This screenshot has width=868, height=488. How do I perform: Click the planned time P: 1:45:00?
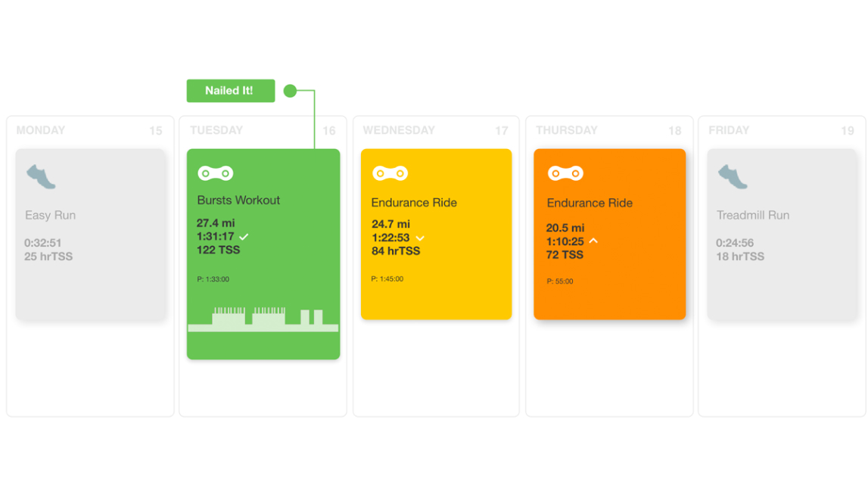click(387, 279)
